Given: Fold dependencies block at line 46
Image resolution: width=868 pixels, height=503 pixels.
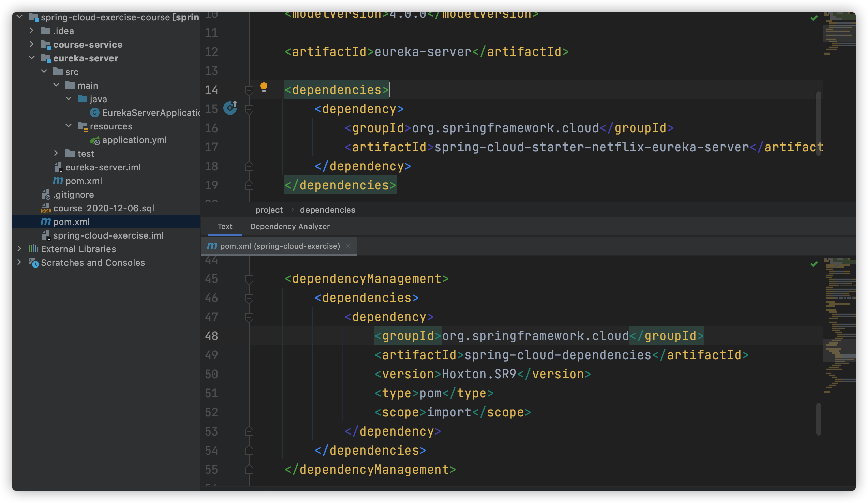Looking at the screenshot, I should point(249,298).
